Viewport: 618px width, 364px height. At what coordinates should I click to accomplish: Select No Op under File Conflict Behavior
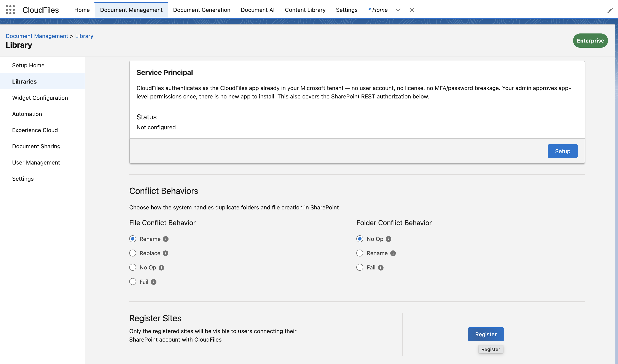[132, 267]
